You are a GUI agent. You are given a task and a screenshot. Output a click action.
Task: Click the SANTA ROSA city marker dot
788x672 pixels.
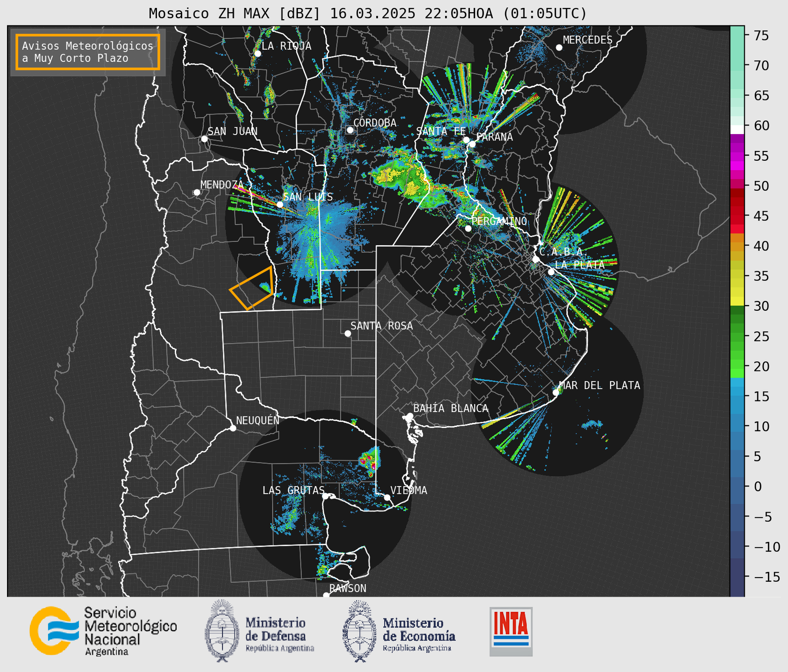(x=348, y=333)
